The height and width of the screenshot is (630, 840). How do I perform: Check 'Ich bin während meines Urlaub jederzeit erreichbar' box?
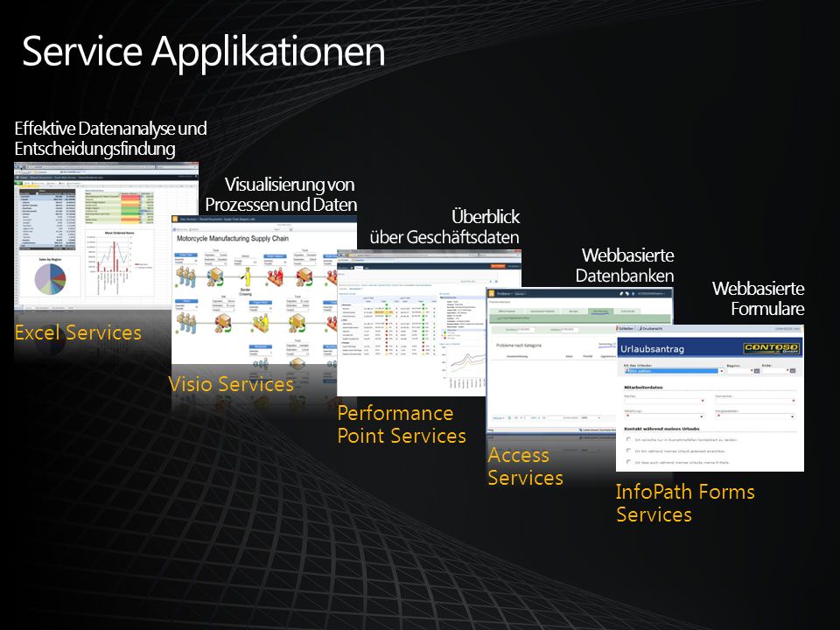(x=628, y=451)
